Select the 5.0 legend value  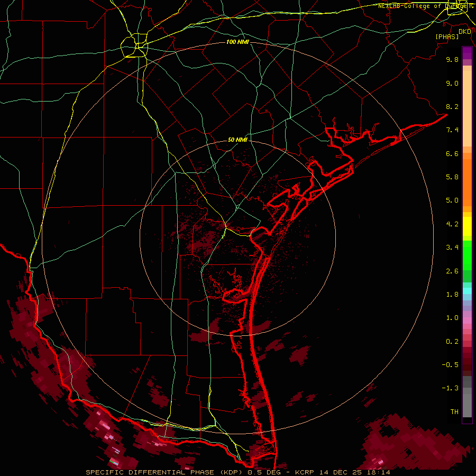coord(452,200)
